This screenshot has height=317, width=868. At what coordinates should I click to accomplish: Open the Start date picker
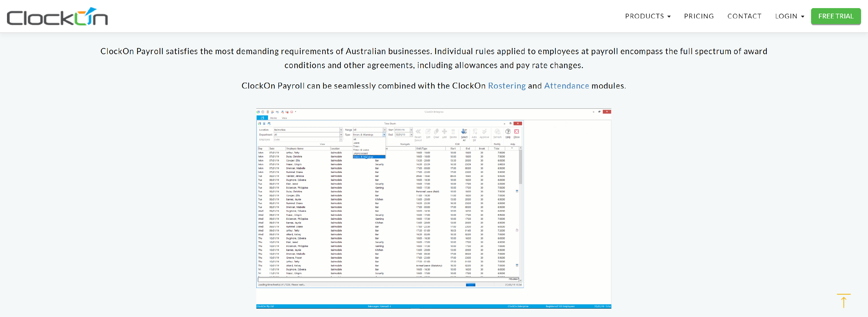411,130
